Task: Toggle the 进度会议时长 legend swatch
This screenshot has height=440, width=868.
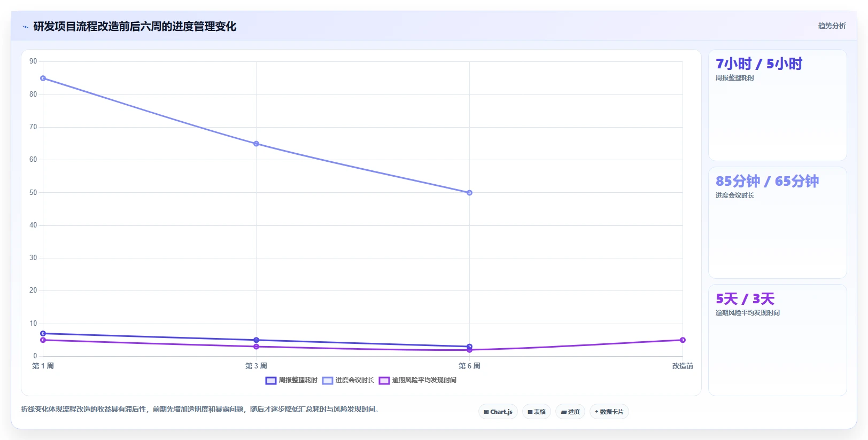Action: pos(328,381)
